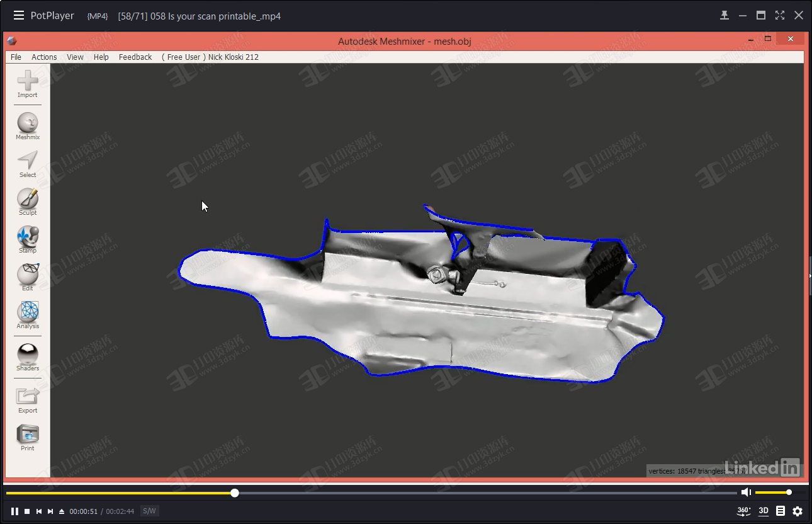
Task: Click the MP4 format label
Action: [98, 16]
